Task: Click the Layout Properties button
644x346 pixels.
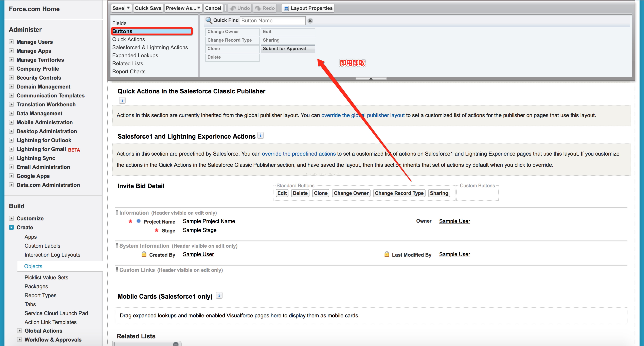Action: click(308, 8)
